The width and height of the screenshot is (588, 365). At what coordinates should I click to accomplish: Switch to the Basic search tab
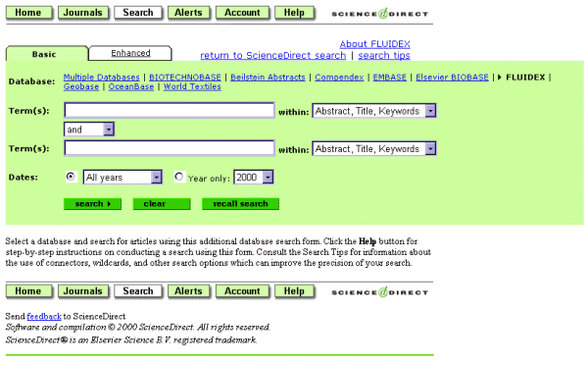tap(46, 54)
